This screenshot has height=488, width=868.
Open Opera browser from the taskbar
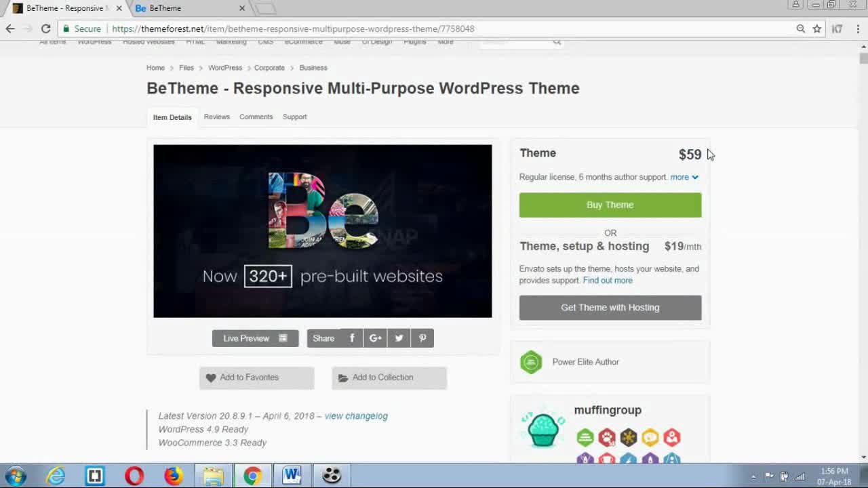pos(134,476)
